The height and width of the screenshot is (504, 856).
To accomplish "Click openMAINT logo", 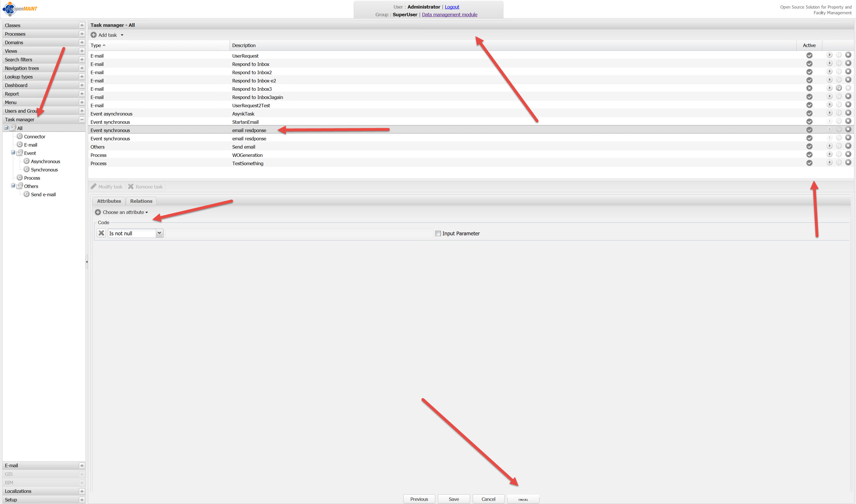I will (20, 9).
